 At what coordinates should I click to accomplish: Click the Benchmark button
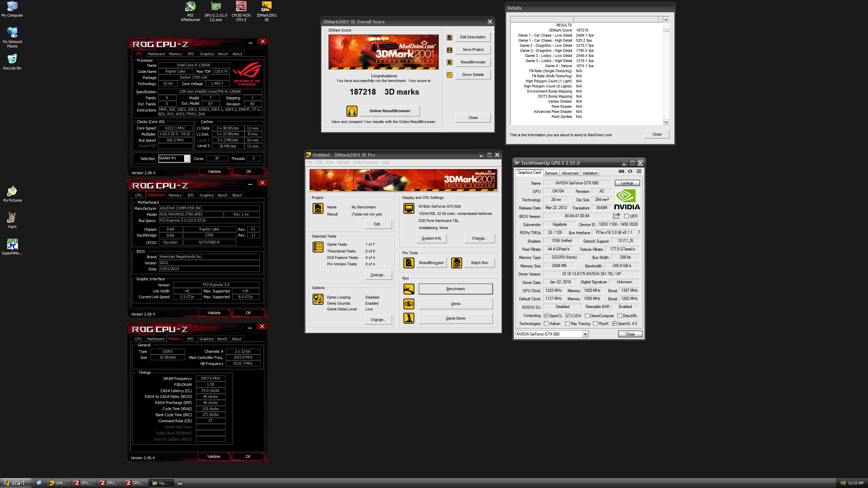tap(455, 289)
